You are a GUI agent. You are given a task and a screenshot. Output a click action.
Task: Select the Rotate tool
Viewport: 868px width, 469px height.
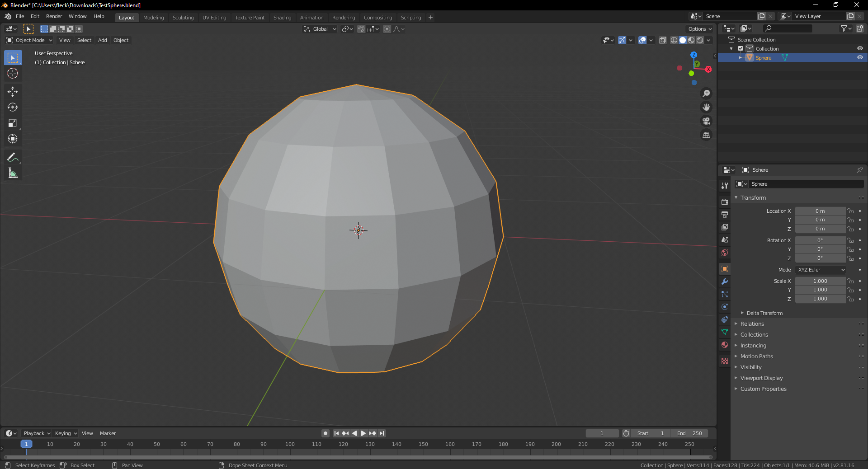[x=13, y=108]
